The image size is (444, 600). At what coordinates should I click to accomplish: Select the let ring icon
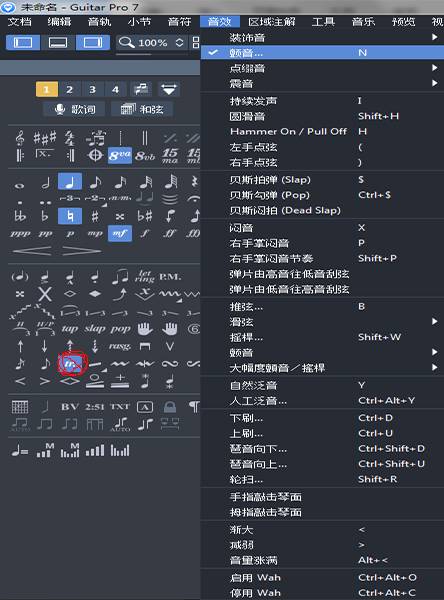click(x=145, y=276)
